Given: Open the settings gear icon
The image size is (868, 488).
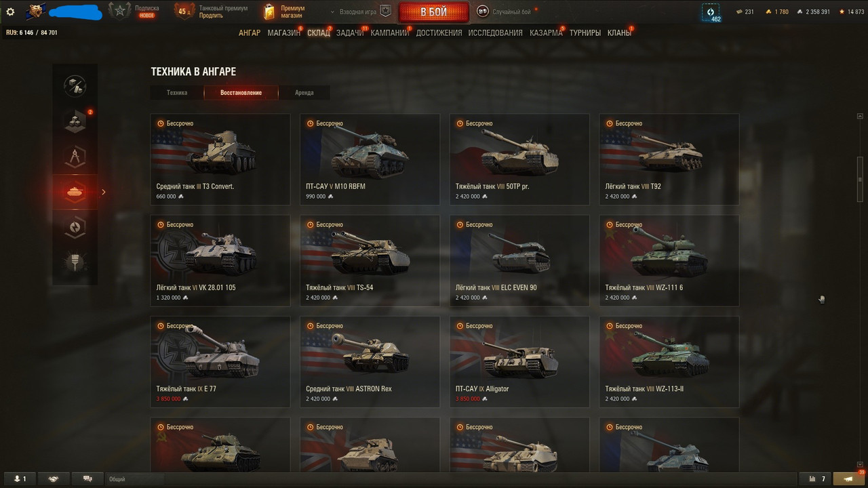Looking at the screenshot, I should tap(10, 12).
